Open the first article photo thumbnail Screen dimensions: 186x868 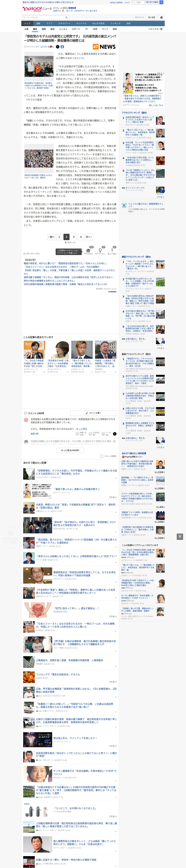click(39, 67)
